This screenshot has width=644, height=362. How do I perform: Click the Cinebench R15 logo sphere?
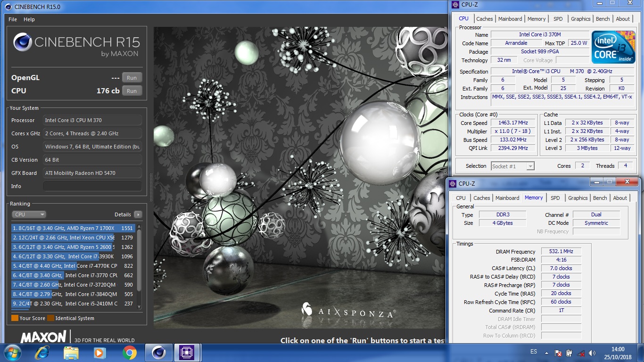[x=22, y=42]
